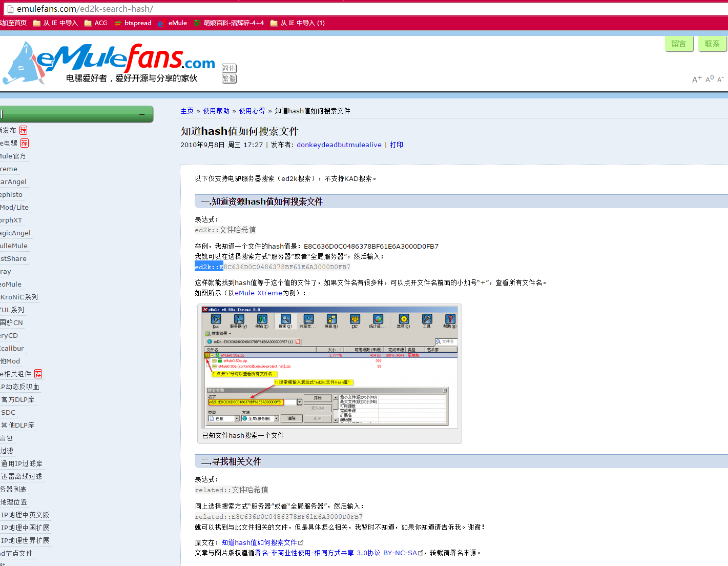The image size is (728, 566).
Task: Click the heading 一.知道资源hash值如何搜索文件
Action: point(262,201)
